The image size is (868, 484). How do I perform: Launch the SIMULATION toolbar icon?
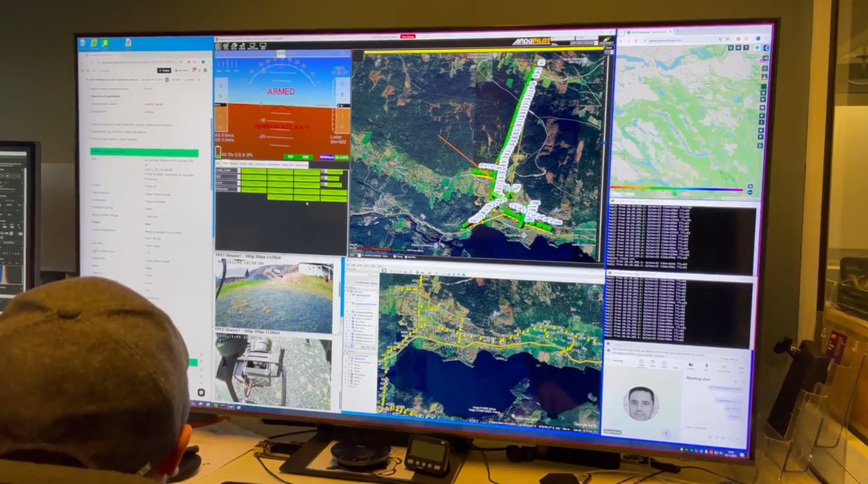pos(252,46)
